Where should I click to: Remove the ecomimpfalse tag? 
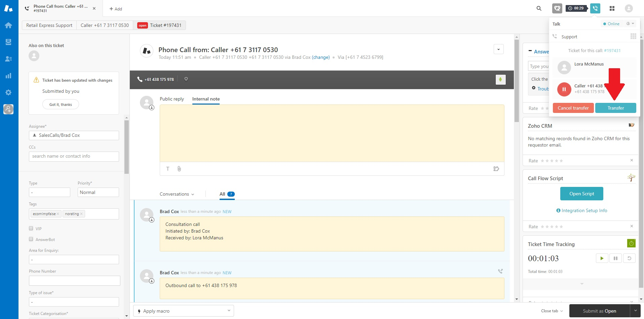click(58, 214)
